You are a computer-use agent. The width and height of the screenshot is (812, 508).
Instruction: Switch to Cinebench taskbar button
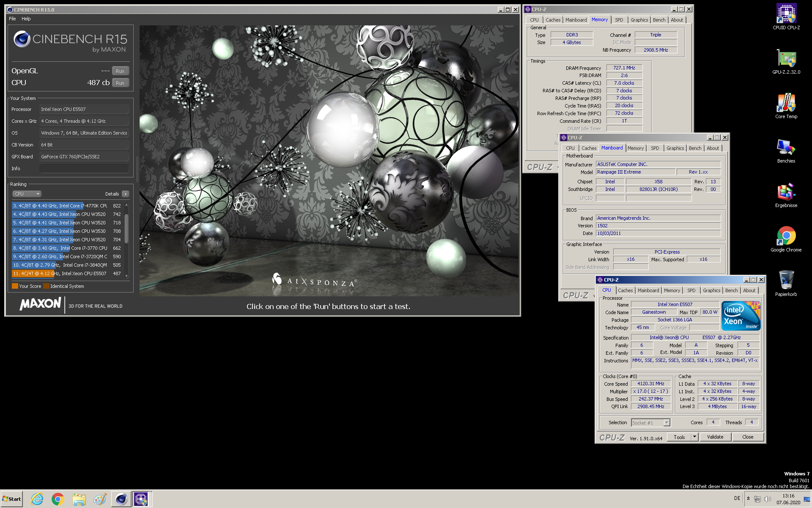121,499
